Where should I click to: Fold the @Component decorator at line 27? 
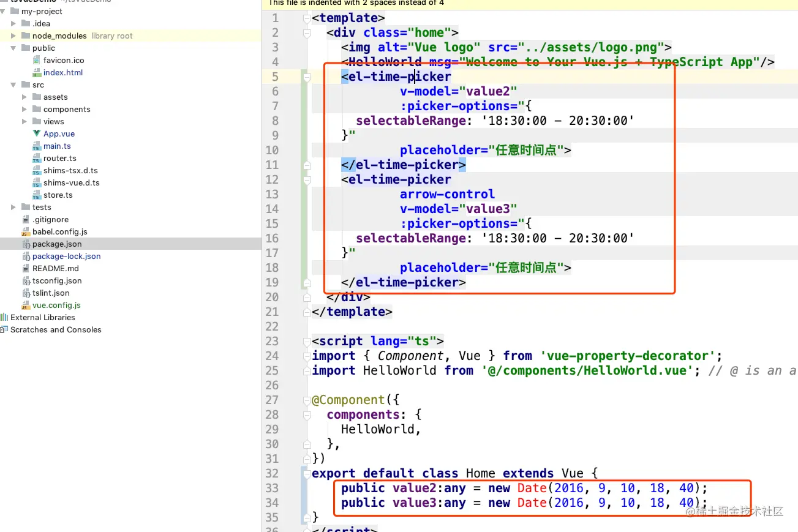pyautogui.click(x=307, y=400)
